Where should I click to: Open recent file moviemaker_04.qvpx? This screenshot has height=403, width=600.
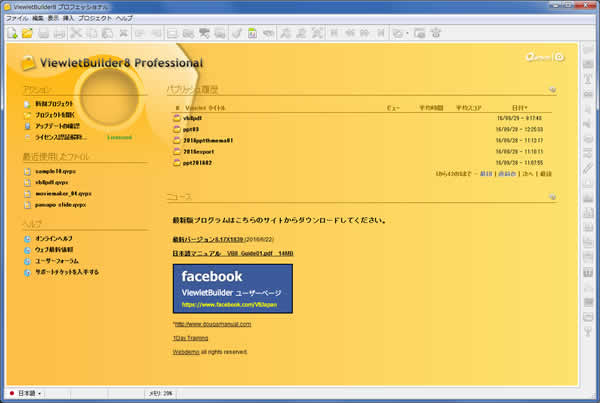[63, 205]
